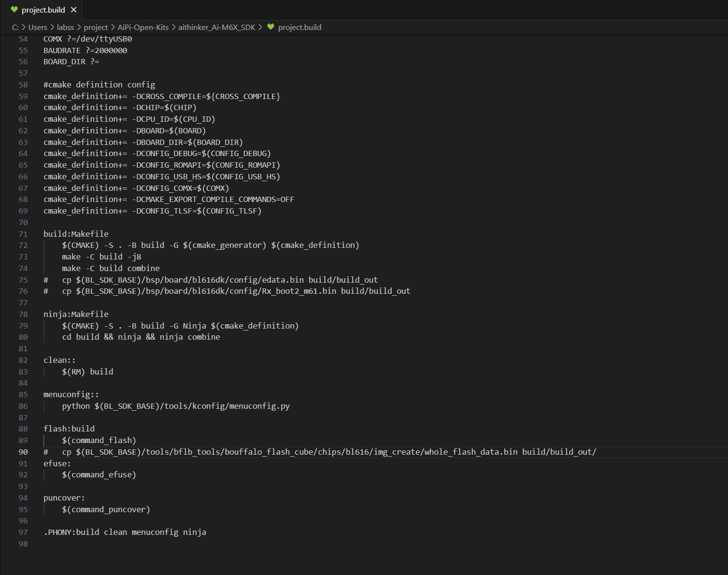Click the '$(command_puncover)' line

(106, 510)
